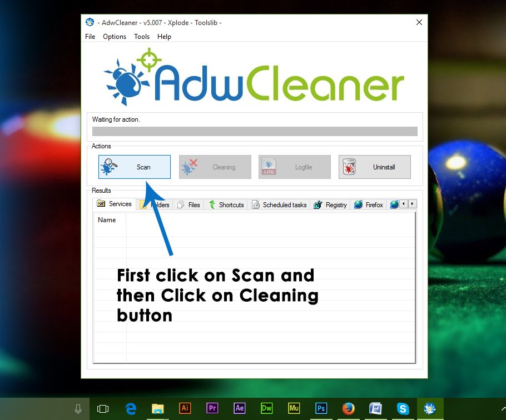Click the AdwCleaner logo banner
Screen dimensions: 506x420
click(x=254, y=77)
